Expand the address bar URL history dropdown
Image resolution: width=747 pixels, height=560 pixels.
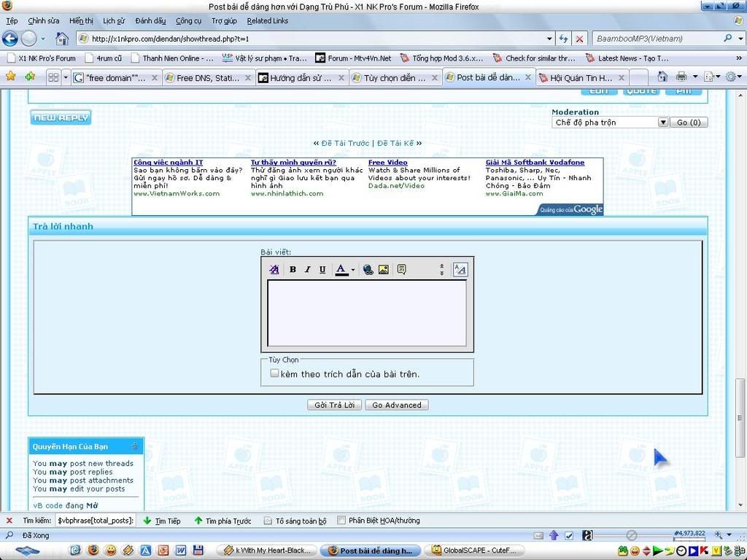549,39
